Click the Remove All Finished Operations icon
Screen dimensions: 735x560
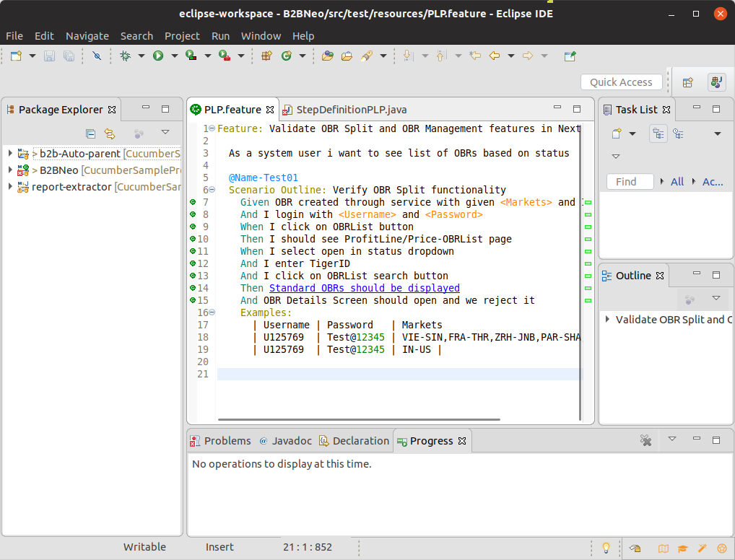(646, 440)
